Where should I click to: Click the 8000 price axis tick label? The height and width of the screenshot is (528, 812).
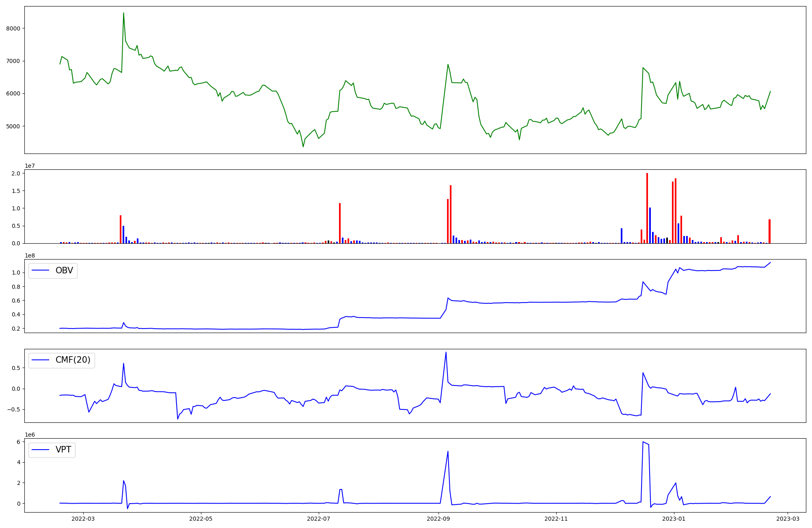click(x=13, y=28)
